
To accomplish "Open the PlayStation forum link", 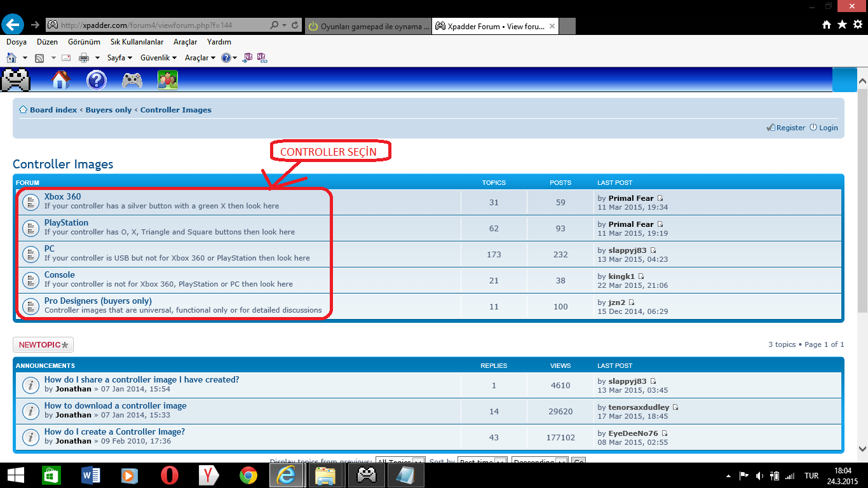I will click(x=66, y=223).
